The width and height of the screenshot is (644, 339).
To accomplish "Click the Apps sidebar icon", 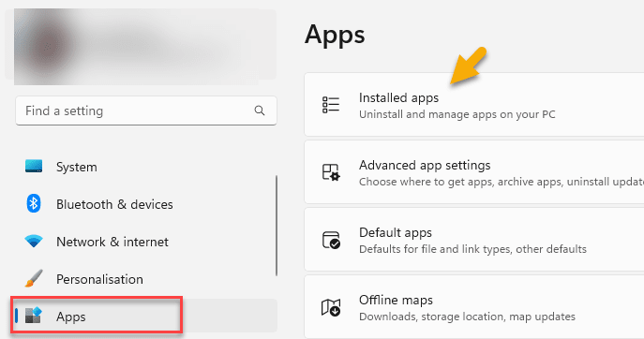I will 34,316.
